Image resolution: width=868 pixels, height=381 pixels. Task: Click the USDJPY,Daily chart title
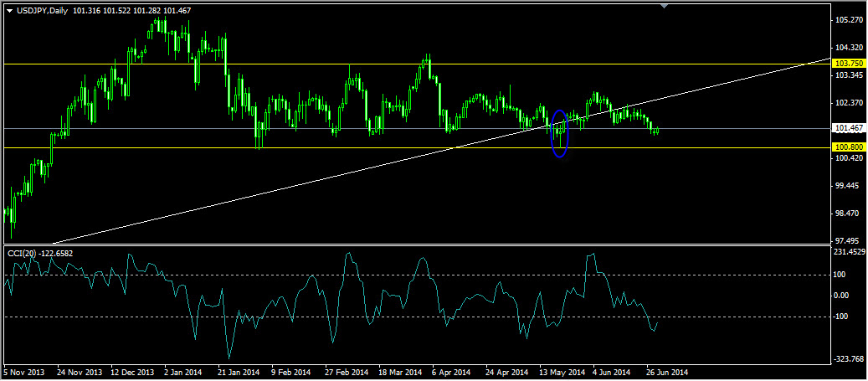42,11
